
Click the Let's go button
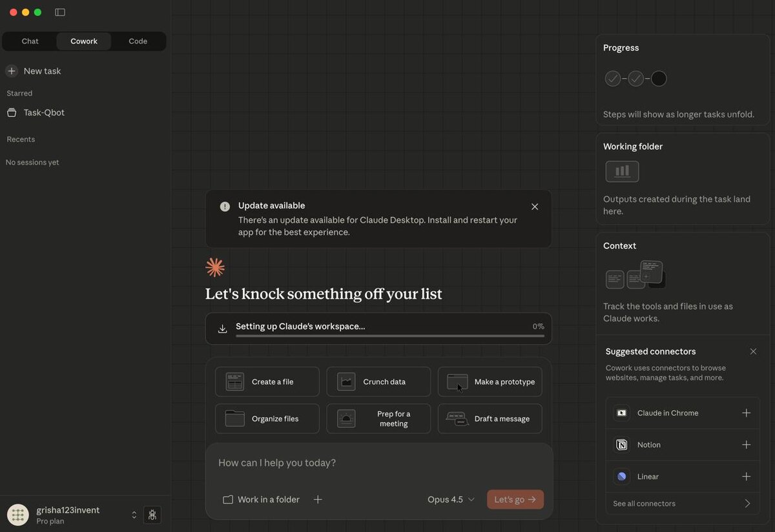pos(515,499)
